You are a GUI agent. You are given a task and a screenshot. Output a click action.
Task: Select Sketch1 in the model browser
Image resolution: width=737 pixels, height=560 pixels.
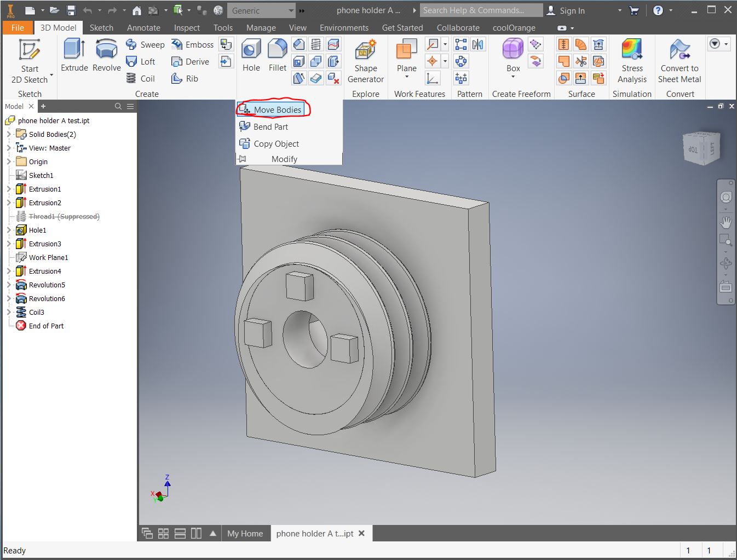(x=35, y=175)
